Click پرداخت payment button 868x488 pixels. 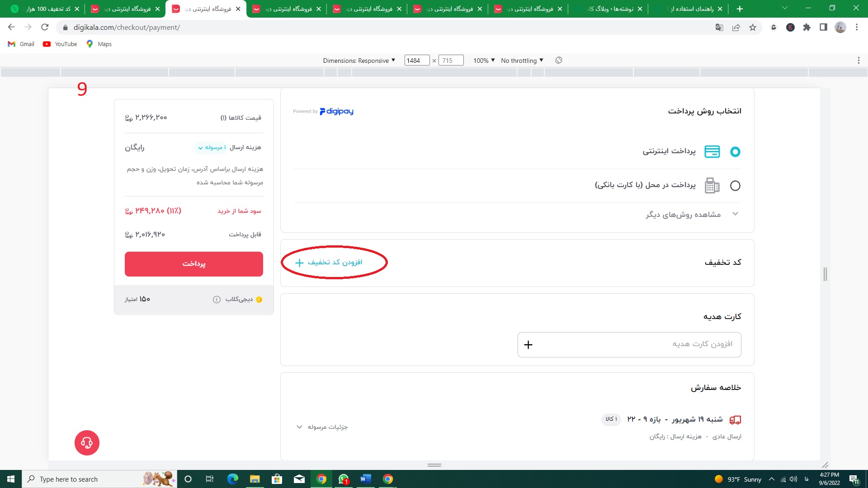[194, 263]
